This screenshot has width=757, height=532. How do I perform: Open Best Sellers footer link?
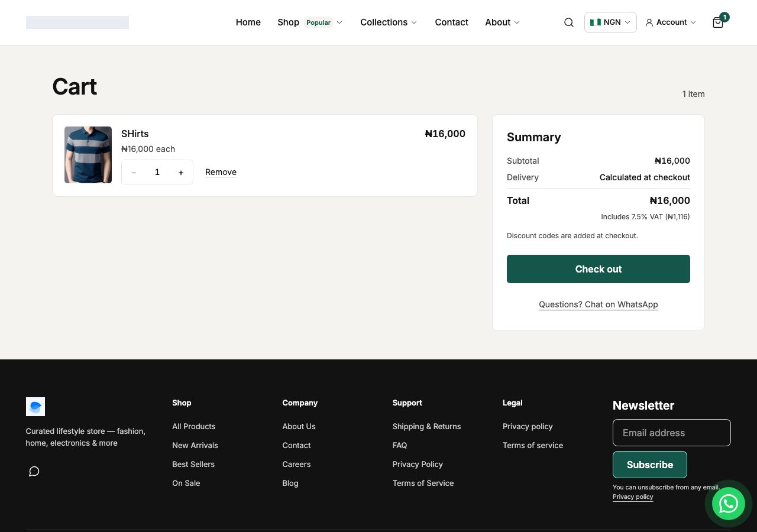[x=193, y=464]
